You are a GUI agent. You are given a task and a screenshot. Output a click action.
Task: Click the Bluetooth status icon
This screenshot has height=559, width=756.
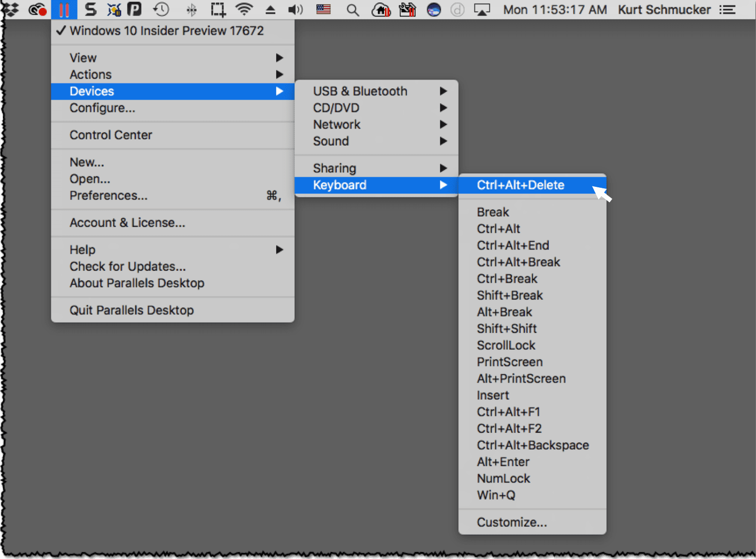click(191, 9)
